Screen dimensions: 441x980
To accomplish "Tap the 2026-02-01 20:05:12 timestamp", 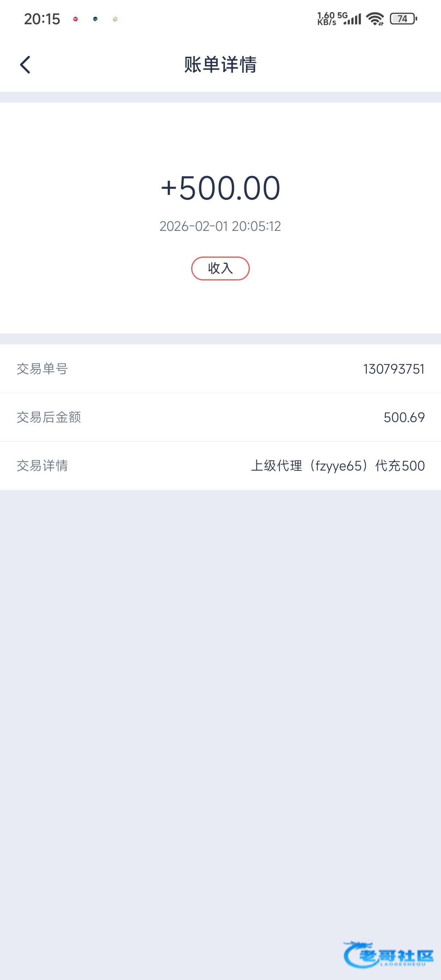I will [220, 226].
